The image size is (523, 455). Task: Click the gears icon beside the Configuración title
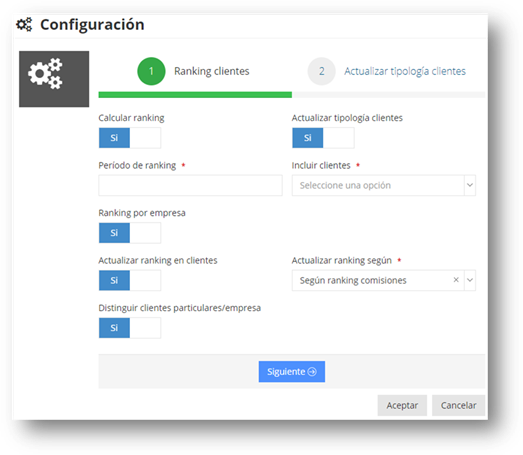tap(24, 24)
